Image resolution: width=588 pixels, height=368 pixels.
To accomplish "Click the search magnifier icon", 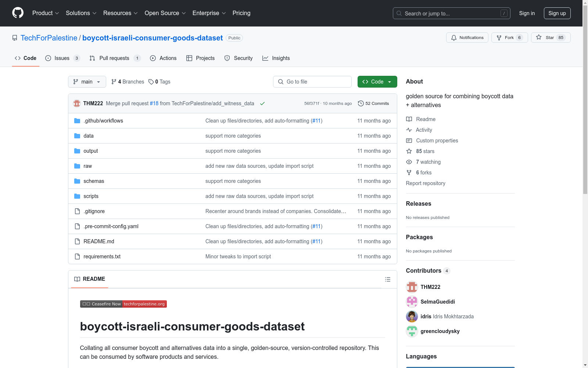I will point(399,13).
